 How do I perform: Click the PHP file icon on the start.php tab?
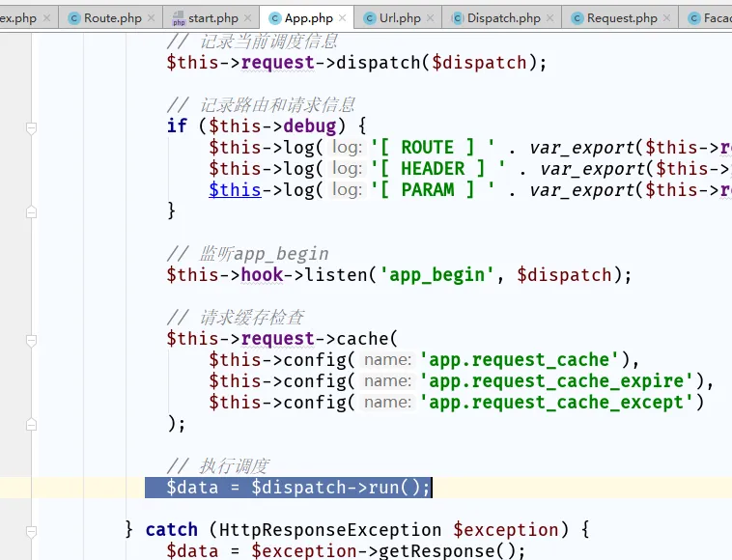(179, 18)
